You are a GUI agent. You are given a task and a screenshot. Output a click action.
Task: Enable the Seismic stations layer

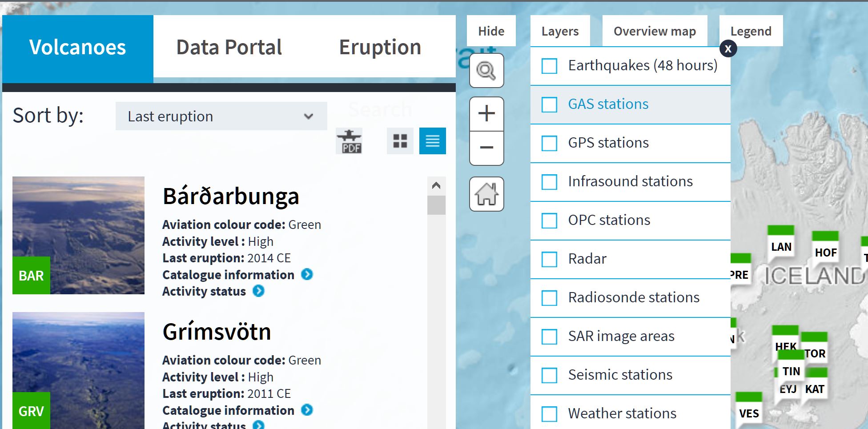[x=549, y=376]
